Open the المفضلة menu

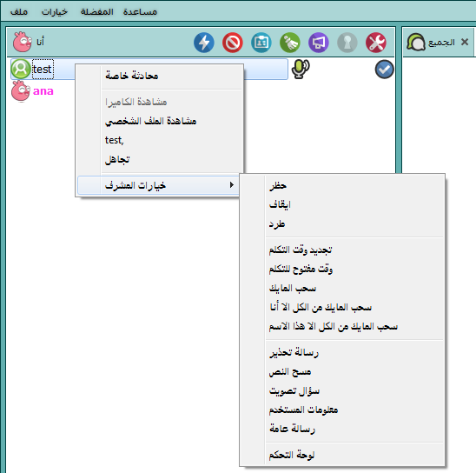96,11
